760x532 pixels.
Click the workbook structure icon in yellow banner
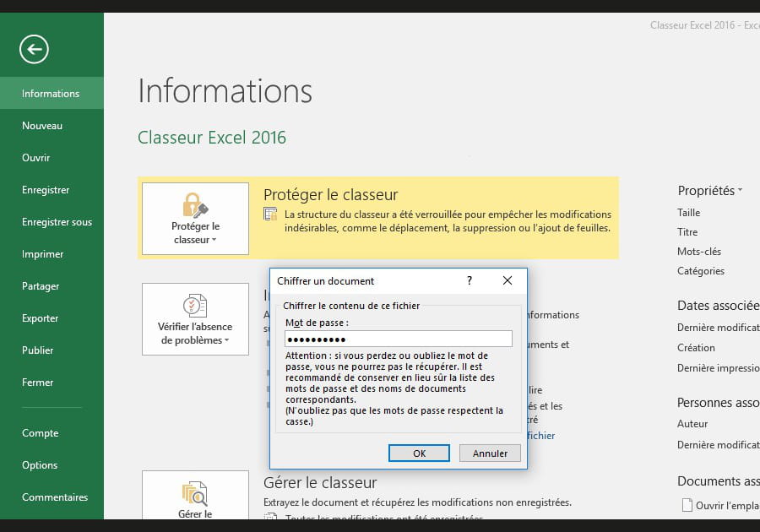click(270, 214)
